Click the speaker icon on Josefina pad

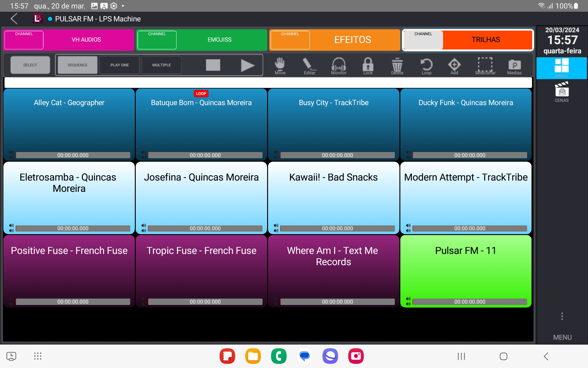point(144,228)
